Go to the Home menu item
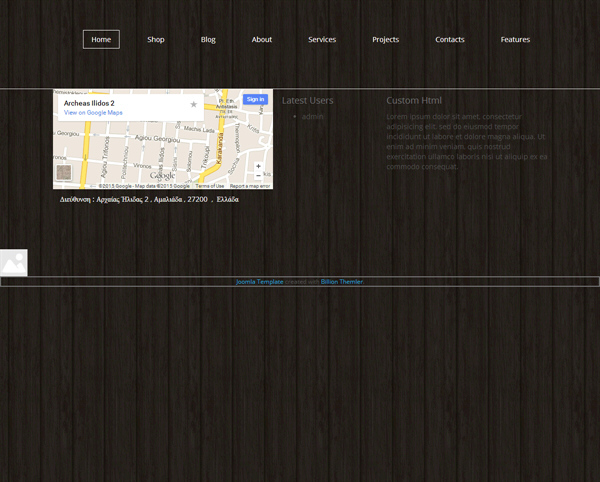600x482 pixels. tap(101, 40)
